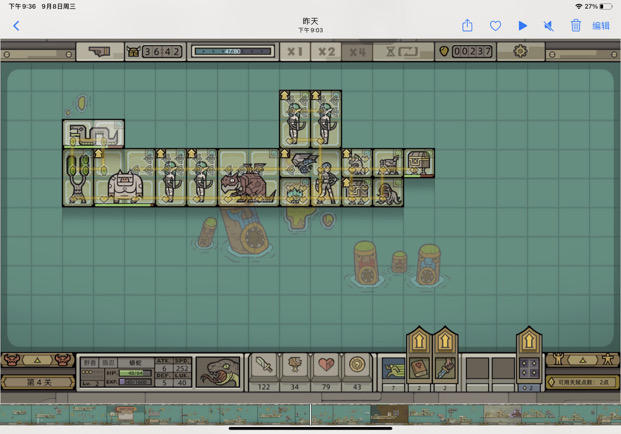Screen dimensions: 621x434
Task: Go back with the blue chevron arrow
Action: coord(16,26)
